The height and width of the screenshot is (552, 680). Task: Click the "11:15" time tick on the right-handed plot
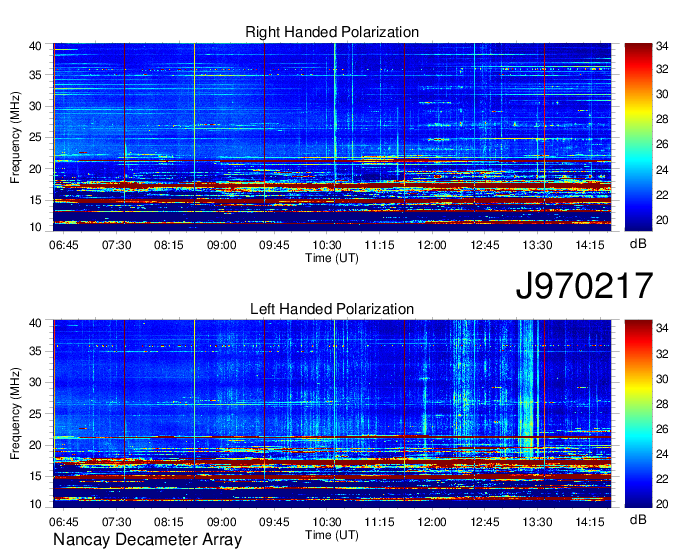coord(379,245)
